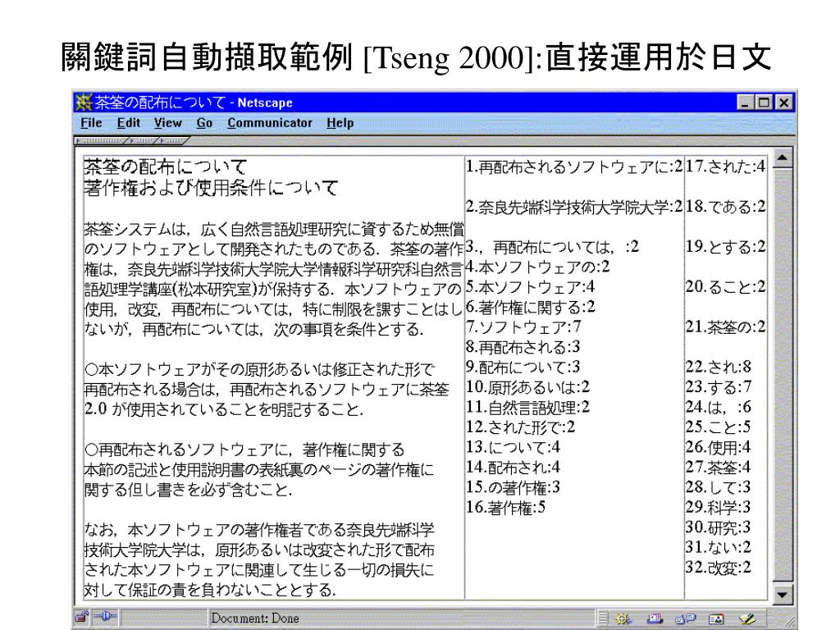Click keyword '15.の著作権:3'

(x=513, y=487)
